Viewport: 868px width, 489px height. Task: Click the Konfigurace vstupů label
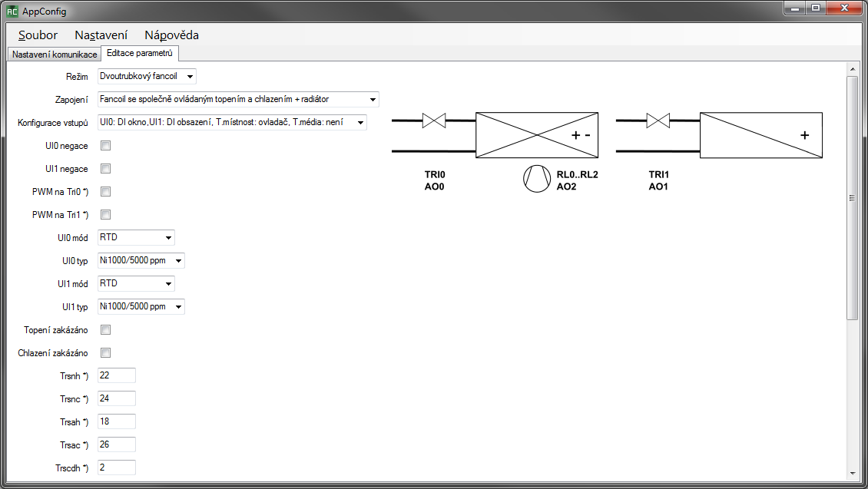52,123
